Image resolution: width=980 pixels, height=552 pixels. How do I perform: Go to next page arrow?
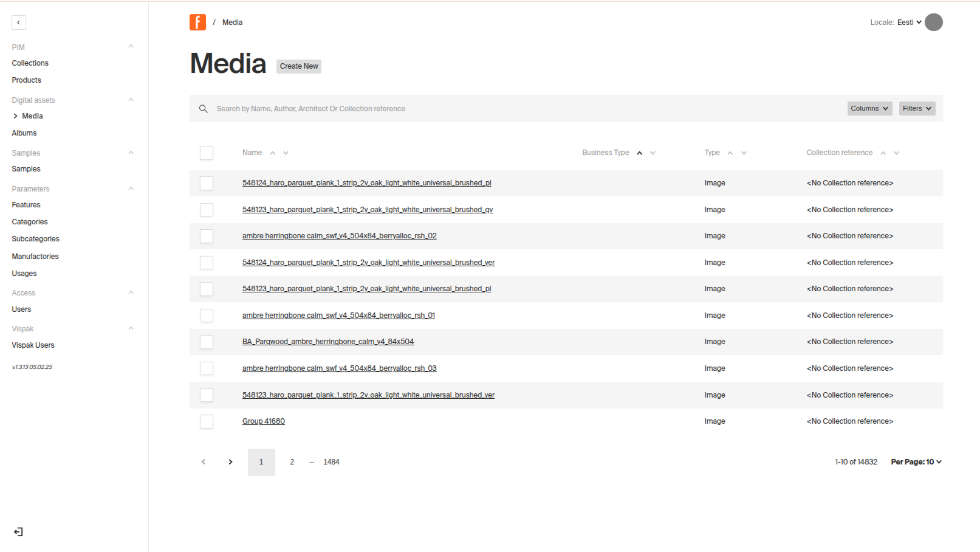(230, 462)
